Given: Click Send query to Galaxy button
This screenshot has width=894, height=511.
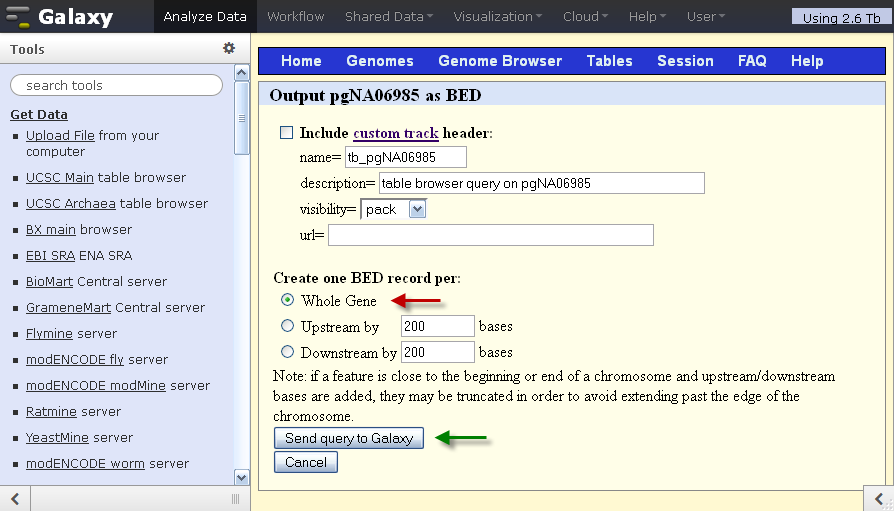Looking at the screenshot, I should [x=349, y=438].
